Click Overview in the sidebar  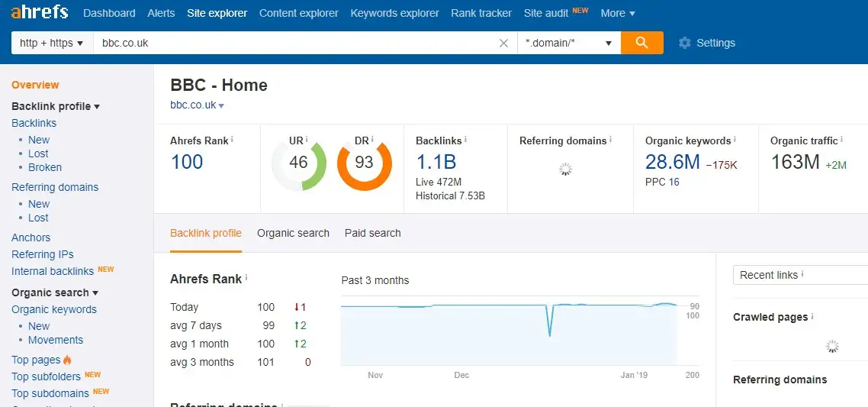tap(35, 85)
